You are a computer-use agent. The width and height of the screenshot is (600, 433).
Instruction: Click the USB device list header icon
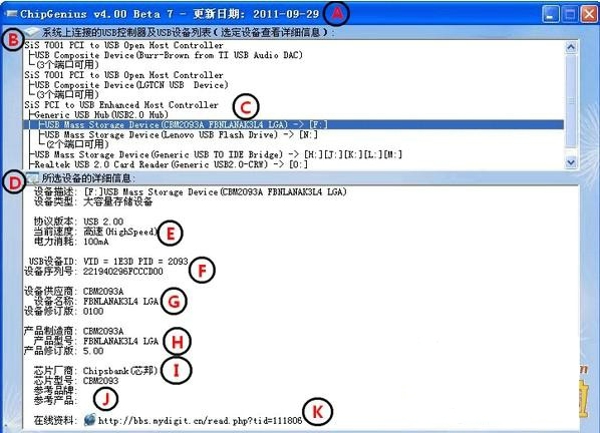pyautogui.click(x=33, y=33)
